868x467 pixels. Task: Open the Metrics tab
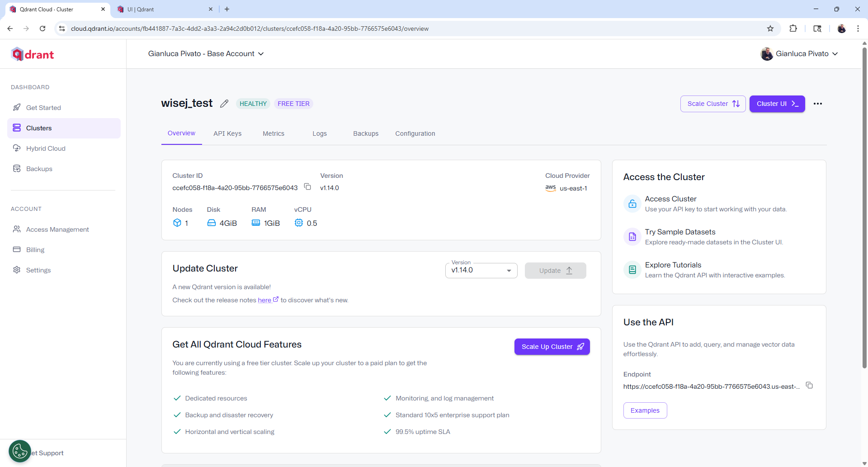pos(274,133)
